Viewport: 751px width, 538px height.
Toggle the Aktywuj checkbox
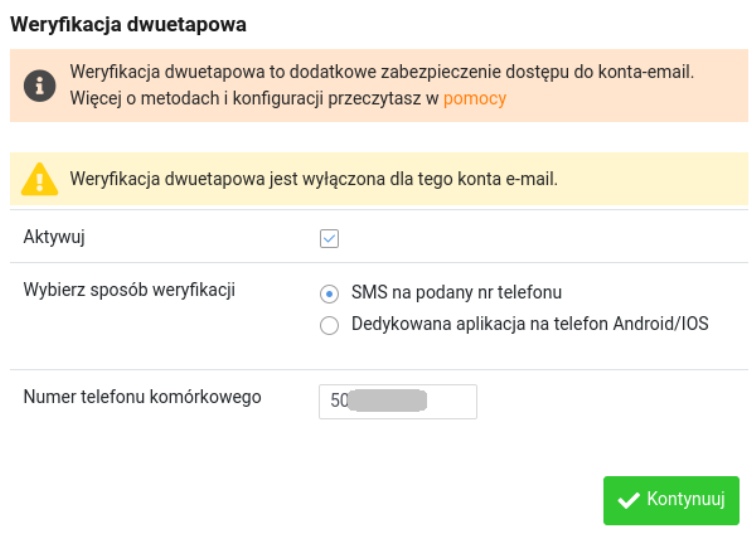pyautogui.click(x=329, y=238)
